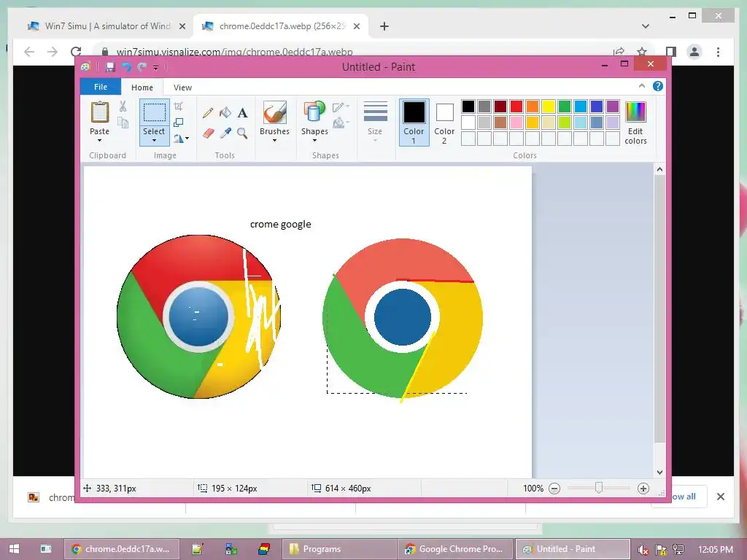Expand the Paste dropdown arrow
The width and height of the screenshot is (747, 560).
pos(99,141)
